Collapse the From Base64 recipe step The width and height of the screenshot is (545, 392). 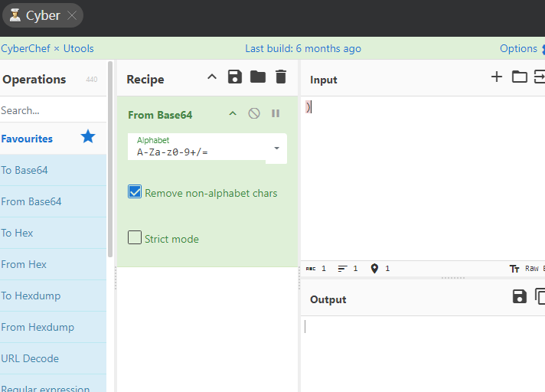pyautogui.click(x=233, y=113)
